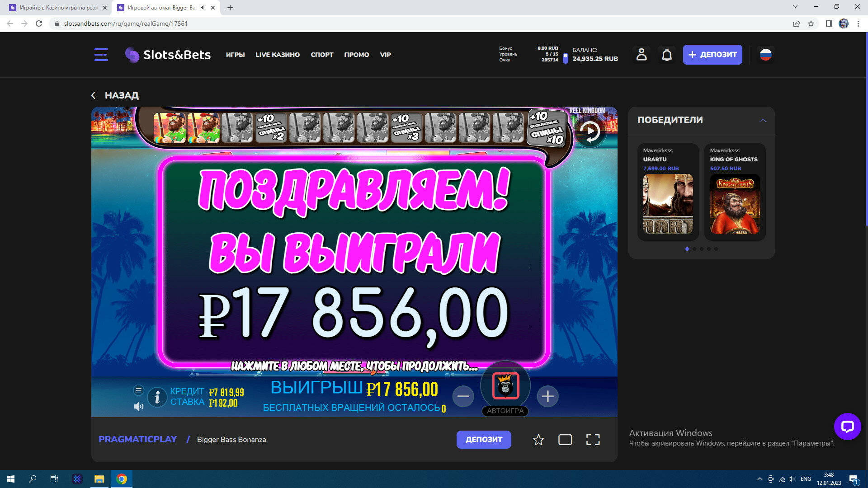Click the top ДЕПОЗИТ button
Screen dimensions: 868x488
pos(712,55)
